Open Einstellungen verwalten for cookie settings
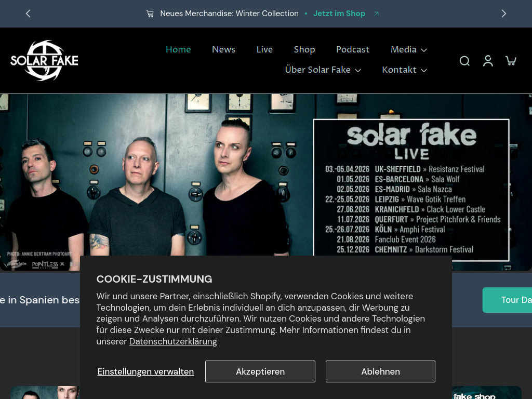 145,371
